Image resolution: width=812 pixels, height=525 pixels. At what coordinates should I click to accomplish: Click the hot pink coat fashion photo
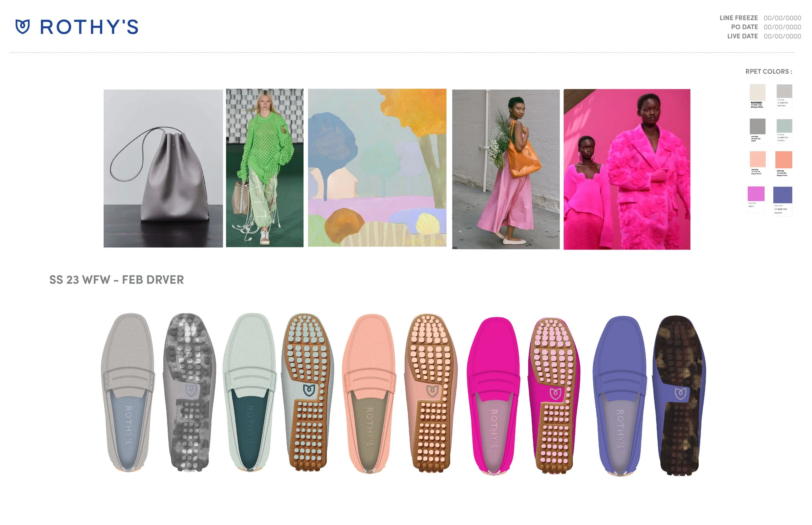627,169
